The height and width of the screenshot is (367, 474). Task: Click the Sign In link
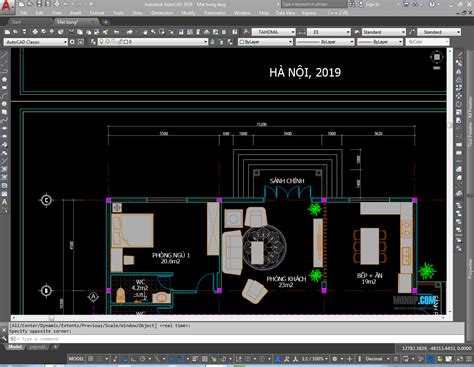pyautogui.click(x=373, y=4)
